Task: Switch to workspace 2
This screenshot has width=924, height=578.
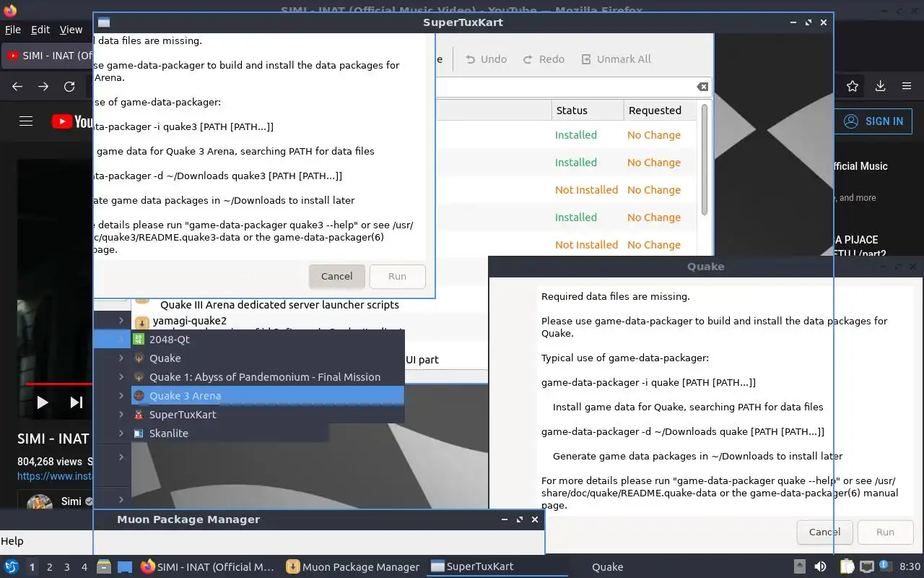Action: [x=50, y=567]
